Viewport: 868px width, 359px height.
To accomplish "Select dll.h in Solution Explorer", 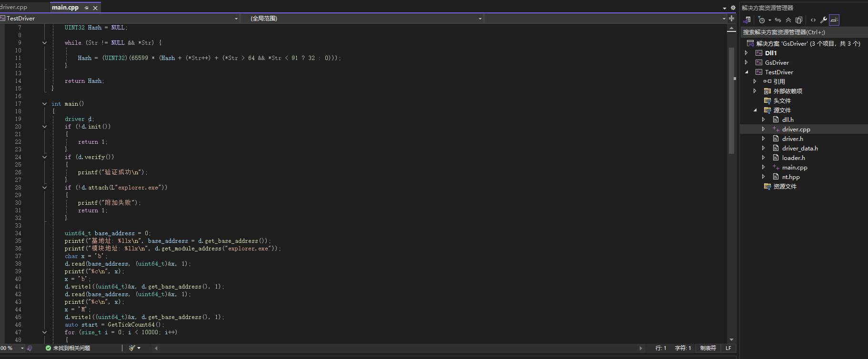I will 787,120.
